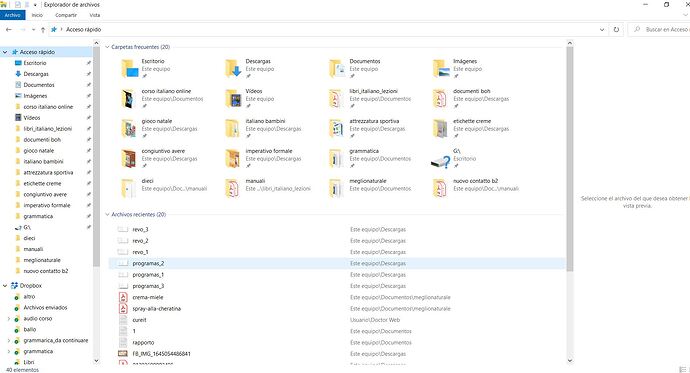Open the Vídeos folder icon in frequent folders

coord(233,99)
